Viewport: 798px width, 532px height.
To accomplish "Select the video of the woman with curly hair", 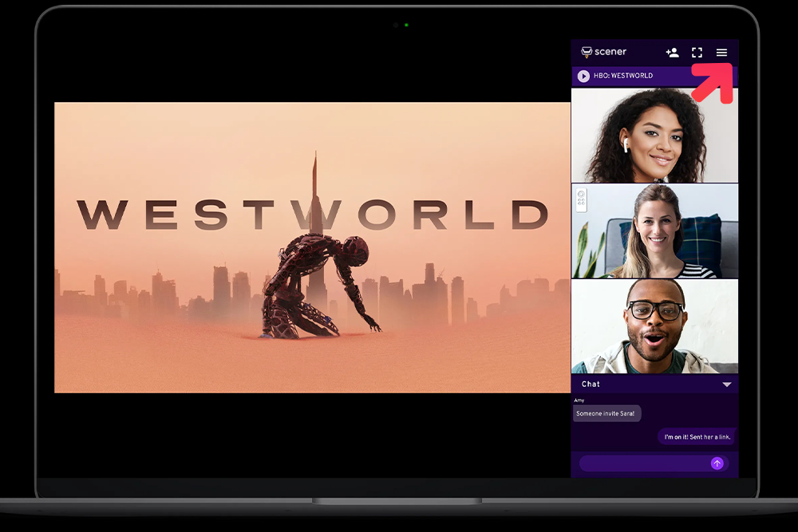I will coord(654,136).
